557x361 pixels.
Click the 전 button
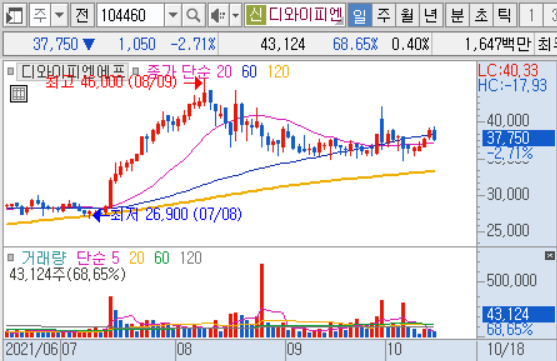click(x=82, y=15)
